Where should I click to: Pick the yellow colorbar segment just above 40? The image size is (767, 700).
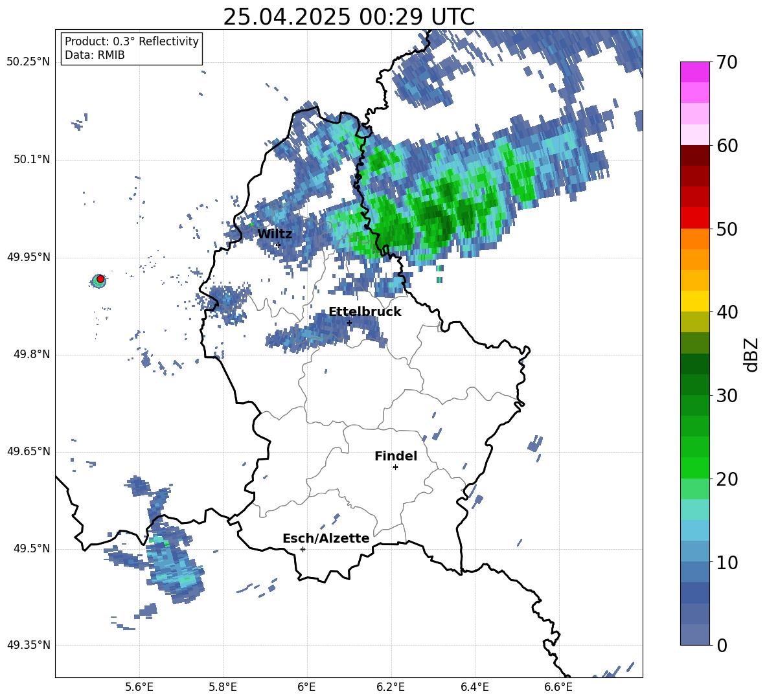694,302
